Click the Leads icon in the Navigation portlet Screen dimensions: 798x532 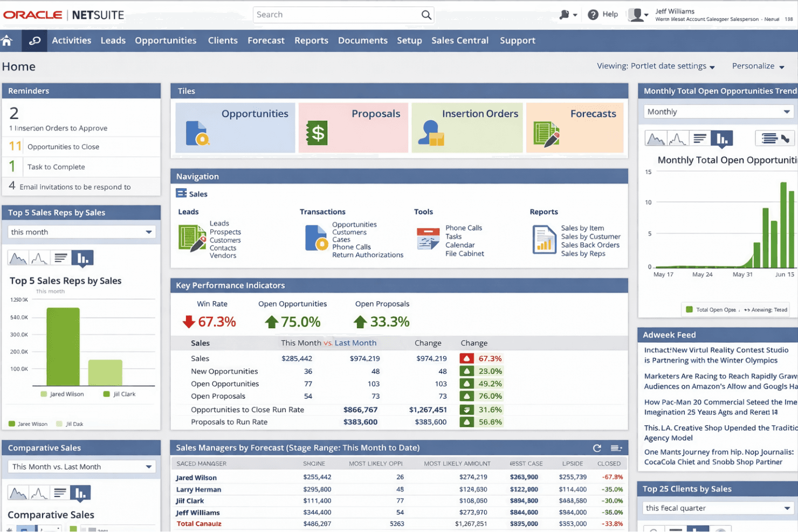pyautogui.click(x=192, y=239)
